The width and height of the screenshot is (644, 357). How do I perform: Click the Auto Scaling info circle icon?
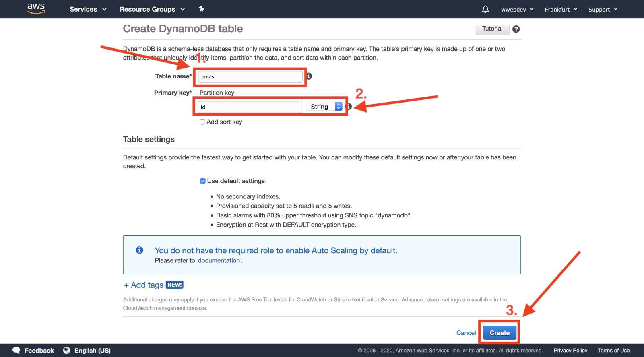[140, 250]
